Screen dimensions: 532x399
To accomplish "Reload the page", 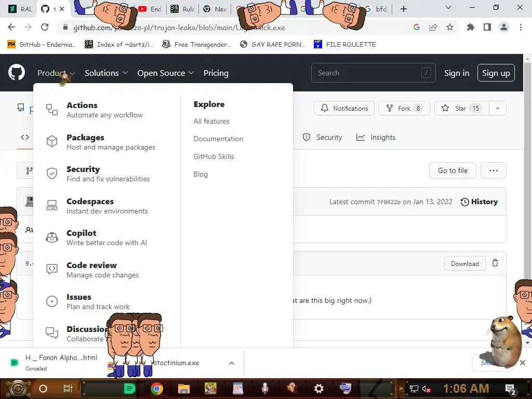I will 45,27.
